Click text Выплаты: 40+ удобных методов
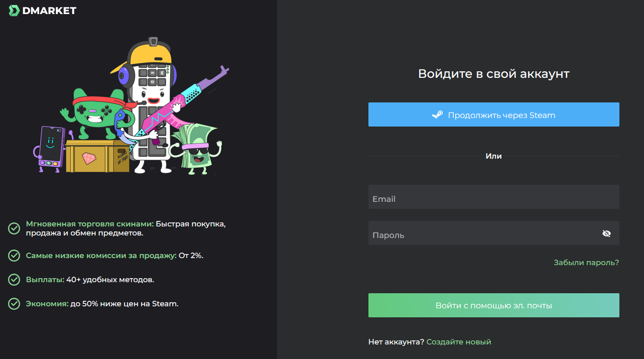The image size is (644, 359). tap(90, 280)
